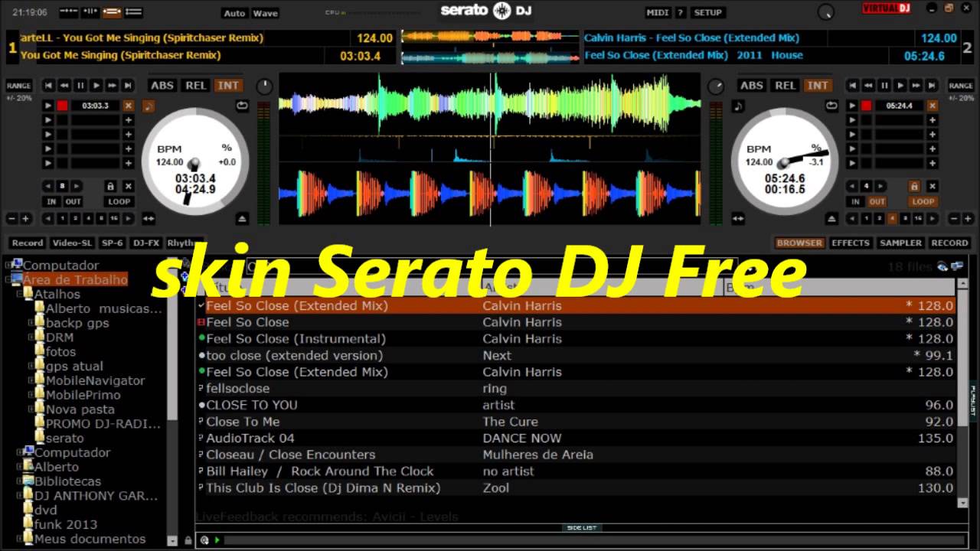Add second cue point on deck 1

click(129, 120)
